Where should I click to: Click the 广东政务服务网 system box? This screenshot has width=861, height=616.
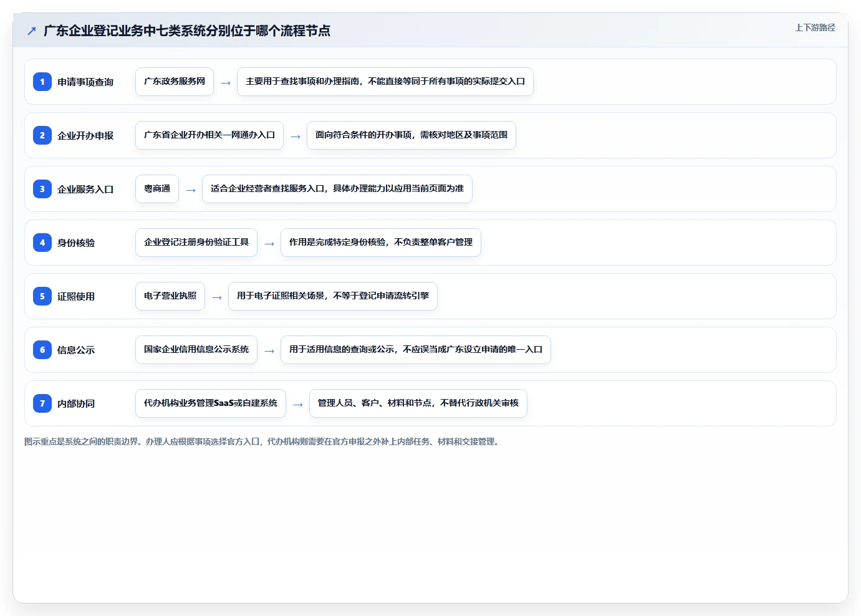pos(175,82)
